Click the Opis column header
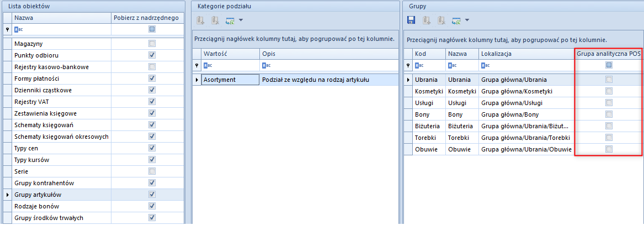 (328, 54)
